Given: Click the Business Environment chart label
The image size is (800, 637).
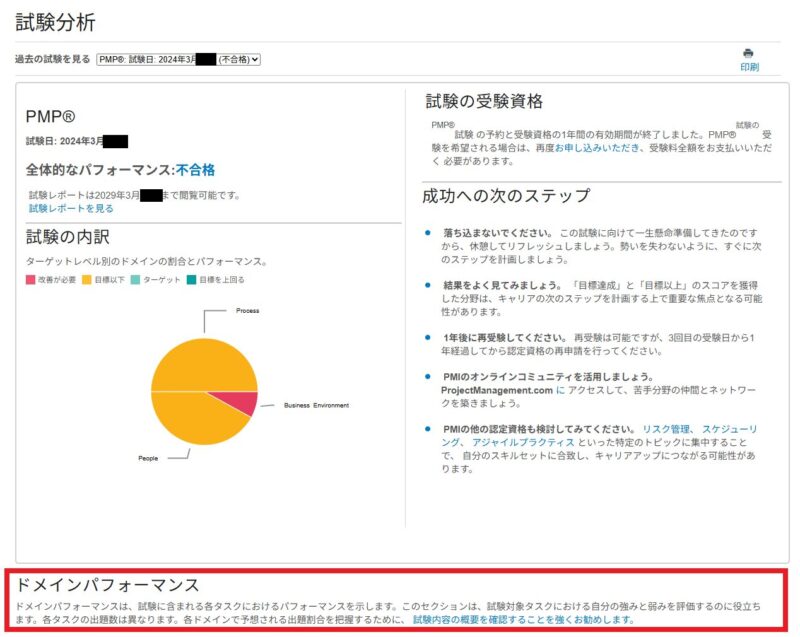Looking at the screenshot, I should [x=318, y=405].
